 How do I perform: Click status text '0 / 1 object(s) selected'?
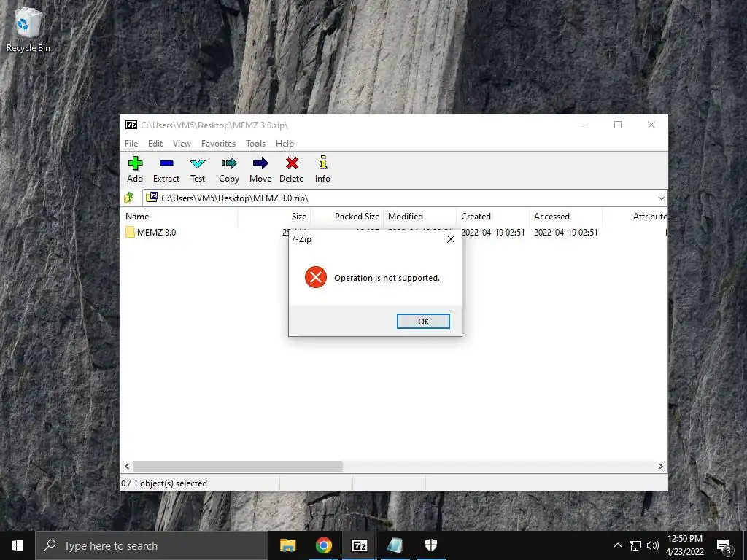164,483
